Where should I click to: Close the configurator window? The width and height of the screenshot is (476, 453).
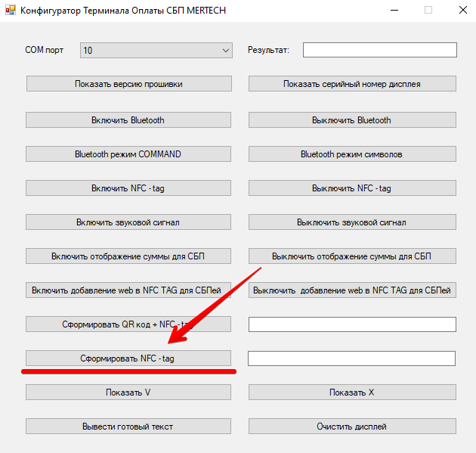tap(461, 11)
